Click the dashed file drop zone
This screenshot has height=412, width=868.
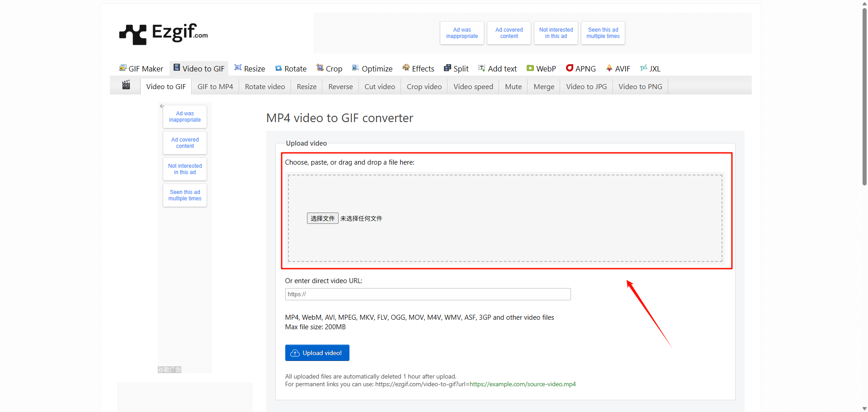click(x=505, y=218)
